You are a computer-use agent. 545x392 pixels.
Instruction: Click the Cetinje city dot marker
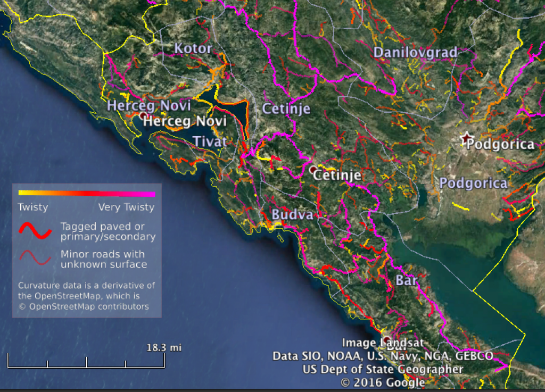pyautogui.click(x=313, y=169)
